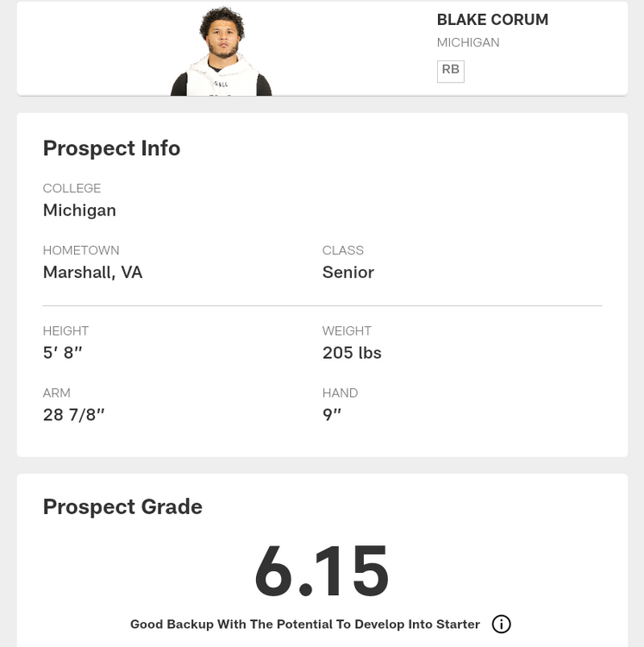The image size is (644, 647).
Task: Click the Good Backup grade description text
Action: (x=304, y=624)
